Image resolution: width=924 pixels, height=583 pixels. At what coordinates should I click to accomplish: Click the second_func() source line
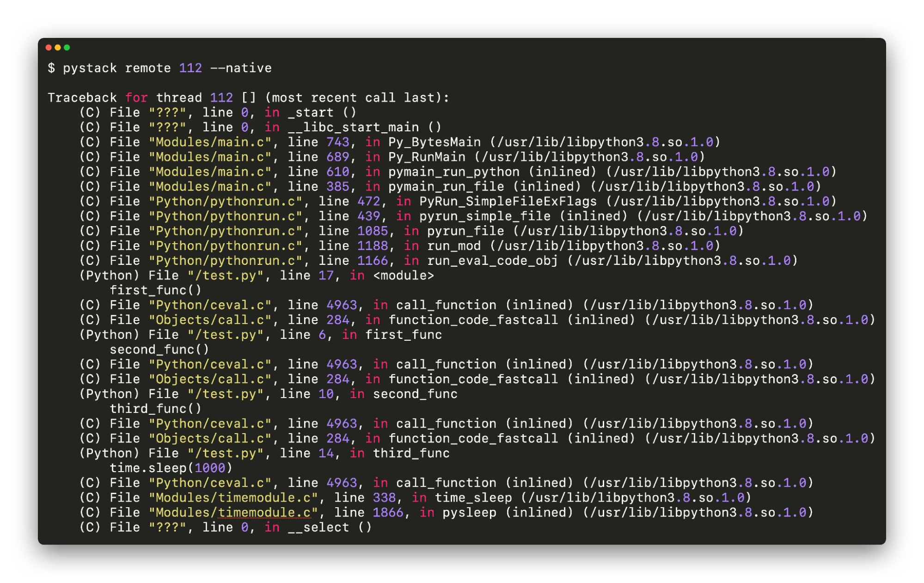pyautogui.click(x=159, y=349)
